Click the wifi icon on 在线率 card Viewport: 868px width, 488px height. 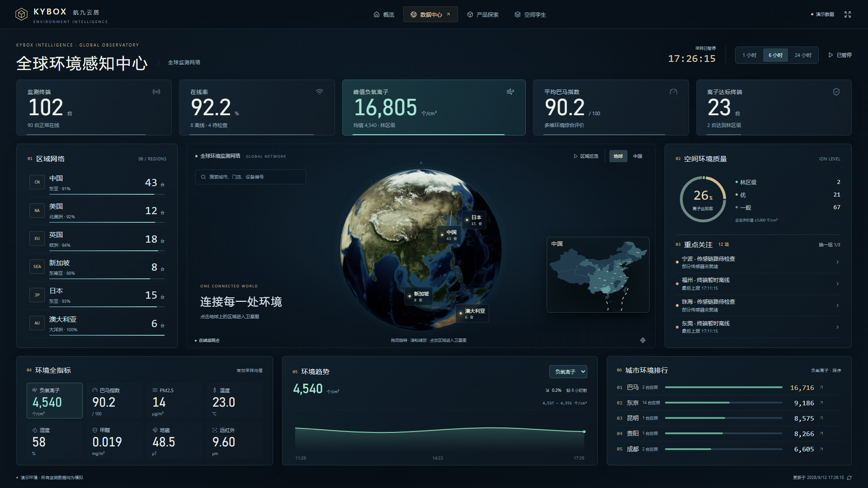click(320, 92)
